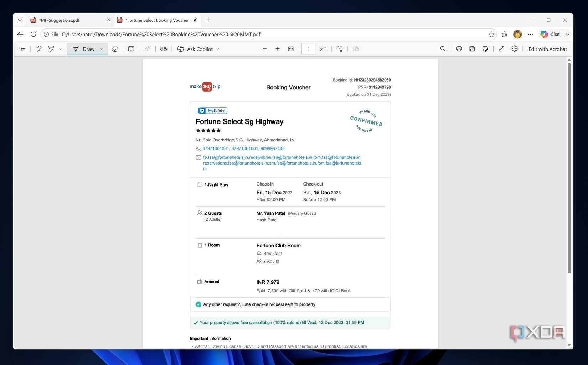The height and width of the screenshot is (365, 588).
Task: Click the Print icon
Action: 459,49
